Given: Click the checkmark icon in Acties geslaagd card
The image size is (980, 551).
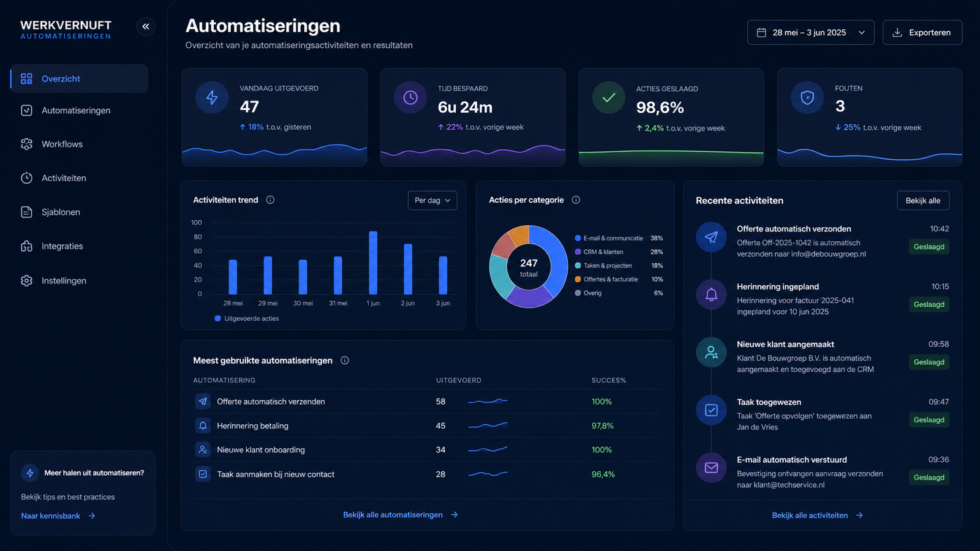Looking at the screenshot, I should [x=609, y=97].
